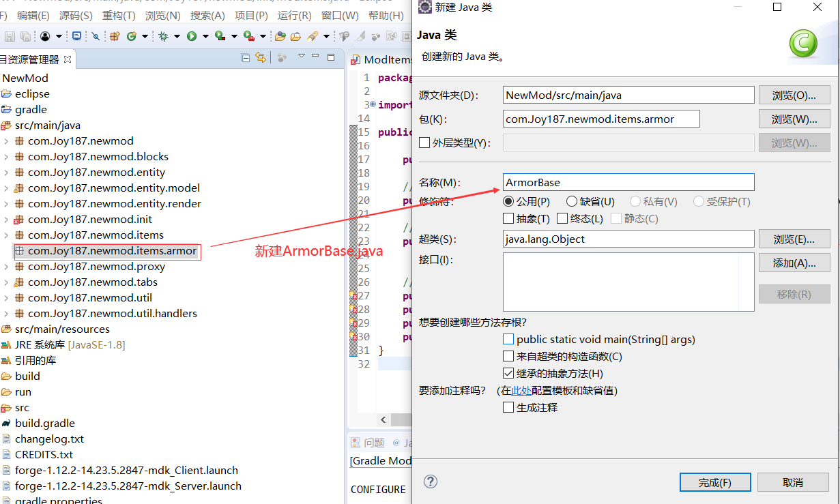Open the resource explorer view menu triangle
Screen dimensions: 840x504
click(301, 56)
